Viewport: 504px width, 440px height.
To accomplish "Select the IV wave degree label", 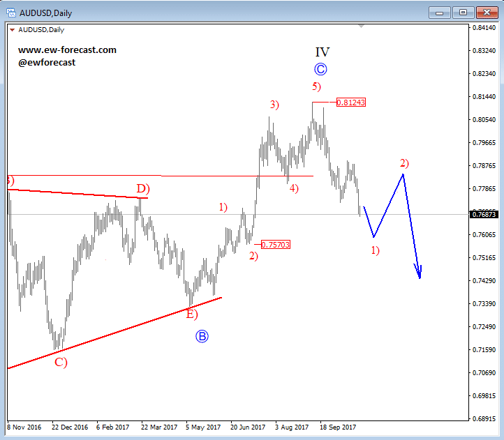I will 323,52.
